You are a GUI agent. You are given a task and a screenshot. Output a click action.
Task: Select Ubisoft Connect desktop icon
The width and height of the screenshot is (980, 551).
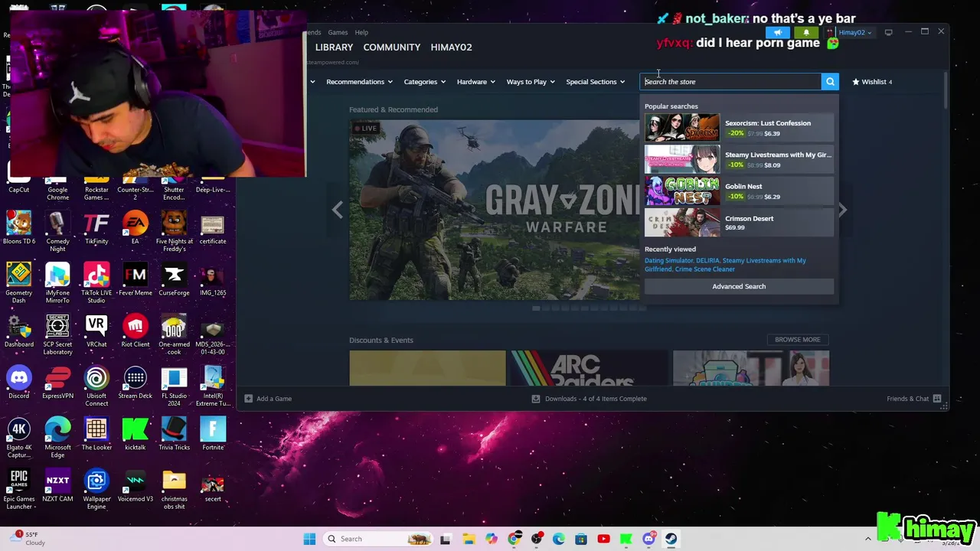pos(96,386)
